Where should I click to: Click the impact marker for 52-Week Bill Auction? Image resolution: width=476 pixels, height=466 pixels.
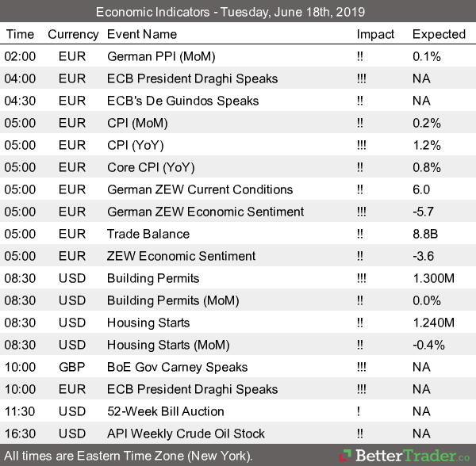[359, 411]
